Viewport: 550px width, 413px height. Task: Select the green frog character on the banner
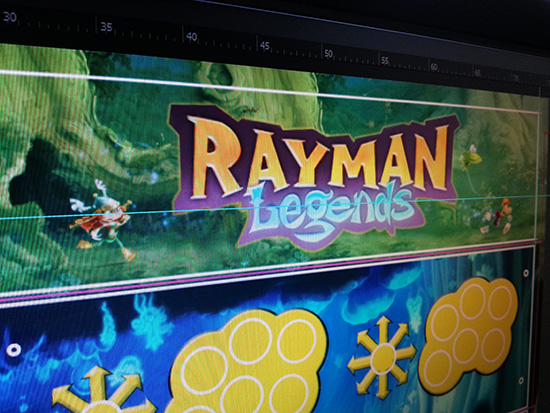tap(471, 158)
